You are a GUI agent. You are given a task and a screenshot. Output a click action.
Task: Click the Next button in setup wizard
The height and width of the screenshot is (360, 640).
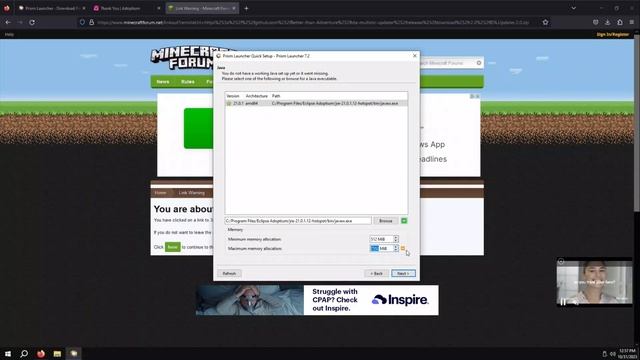coord(403,273)
